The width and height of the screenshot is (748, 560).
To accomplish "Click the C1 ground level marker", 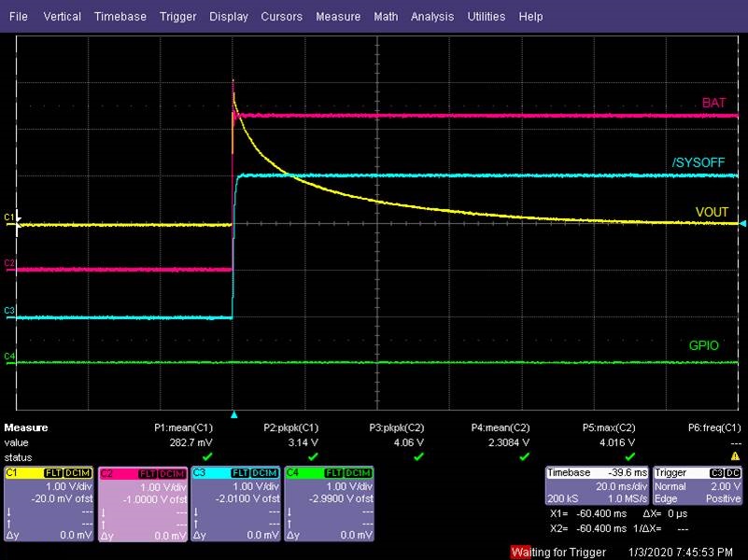I will click(10, 218).
